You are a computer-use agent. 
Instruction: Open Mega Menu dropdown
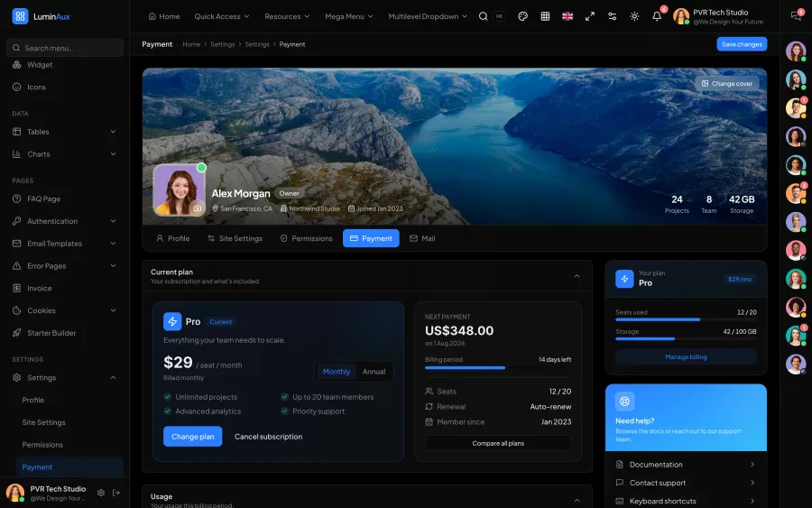[349, 16]
